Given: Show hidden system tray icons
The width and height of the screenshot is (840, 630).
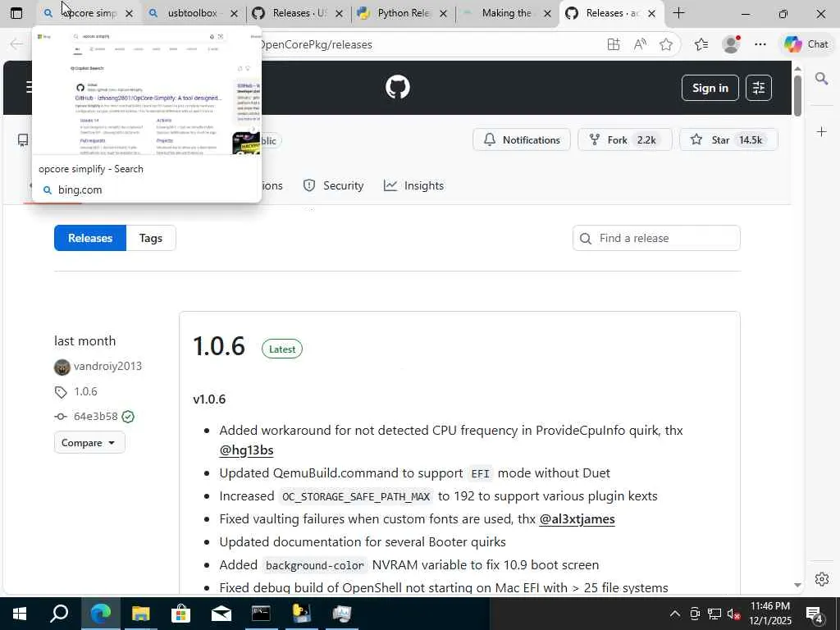Looking at the screenshot, I should [675, 614].
